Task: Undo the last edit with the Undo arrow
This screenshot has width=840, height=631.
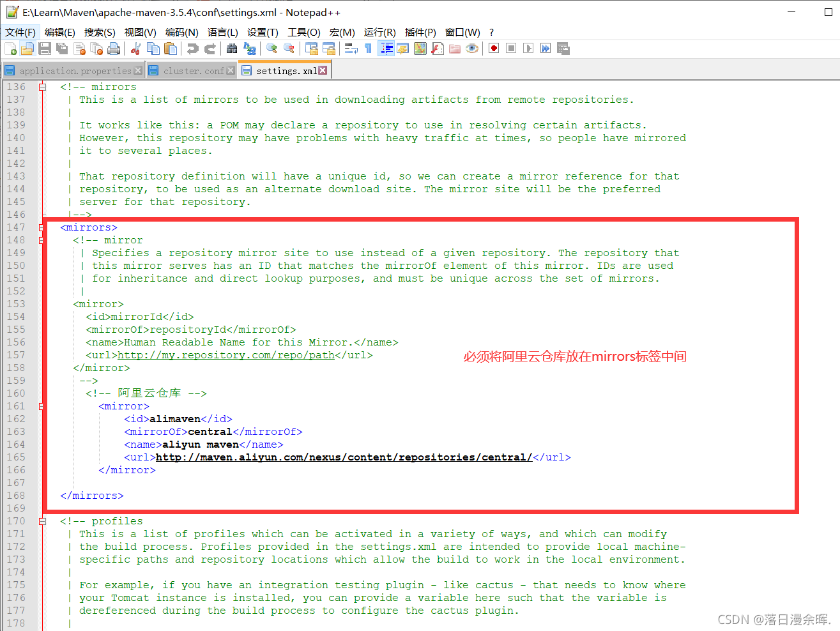Action: [192, 49]
